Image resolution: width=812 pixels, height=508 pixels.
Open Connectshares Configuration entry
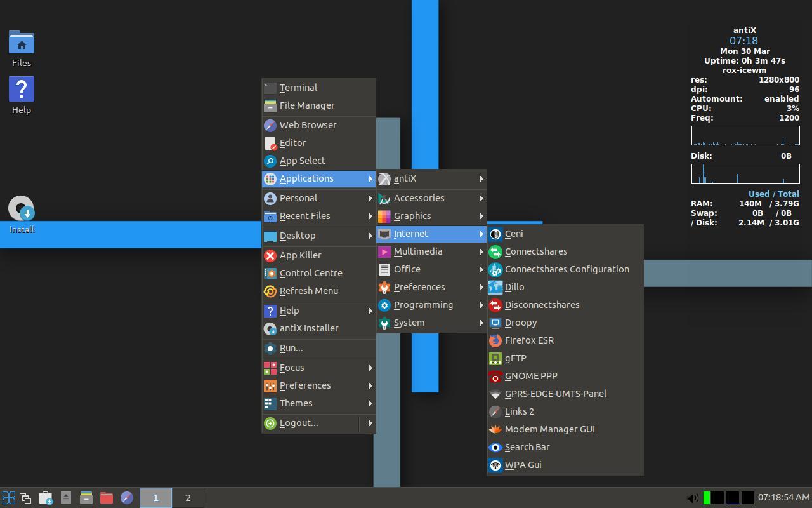point(565,269)
